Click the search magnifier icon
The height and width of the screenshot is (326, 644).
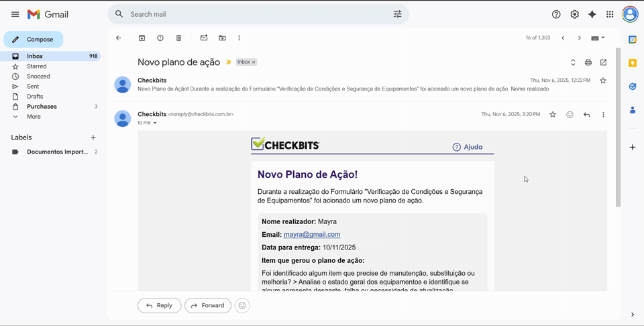pyautogui.click(x=119, y=14)
